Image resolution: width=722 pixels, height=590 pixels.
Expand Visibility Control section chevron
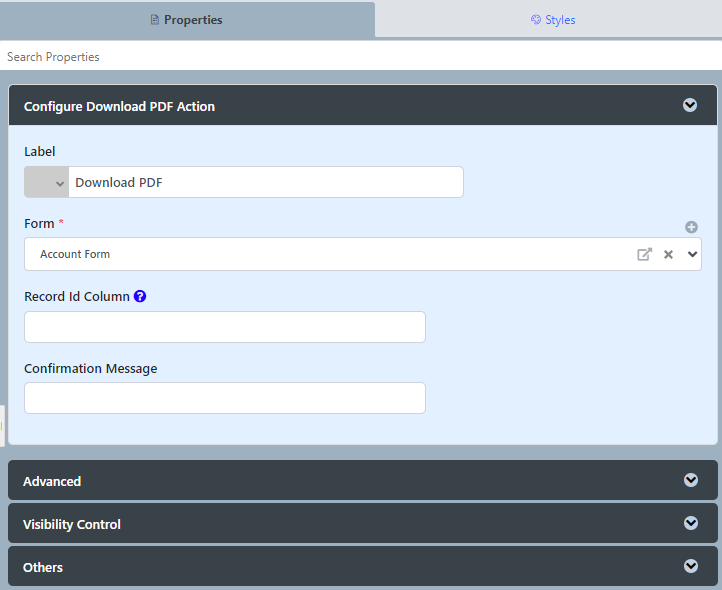[x=690, y=523]
